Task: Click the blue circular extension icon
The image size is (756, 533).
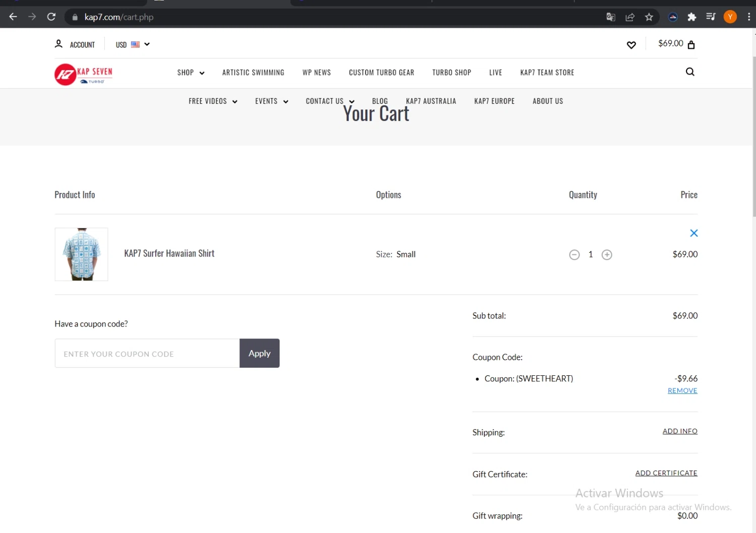Action: pyautogui.click(x=673, y=17)
